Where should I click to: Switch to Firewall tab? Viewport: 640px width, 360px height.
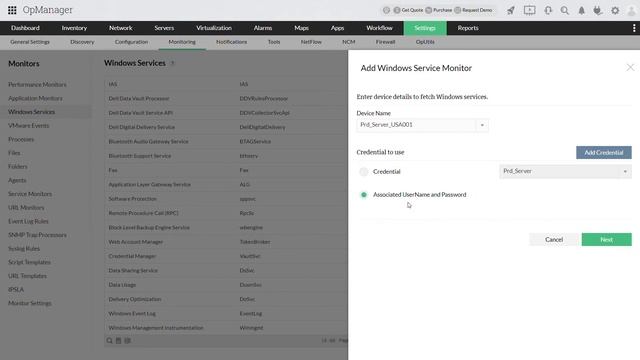(385, 42)
